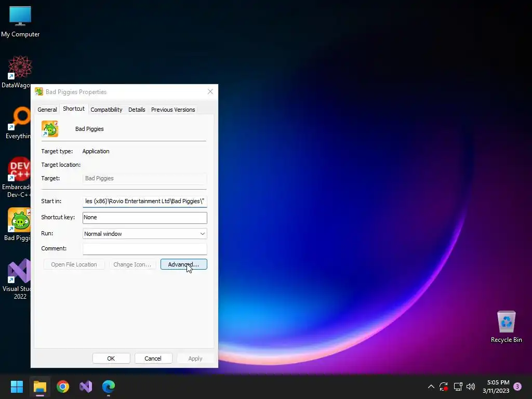This screenshot has width=532, height=399.
Task: Click the Change Icon button
Action: click(x=132, y=264)
